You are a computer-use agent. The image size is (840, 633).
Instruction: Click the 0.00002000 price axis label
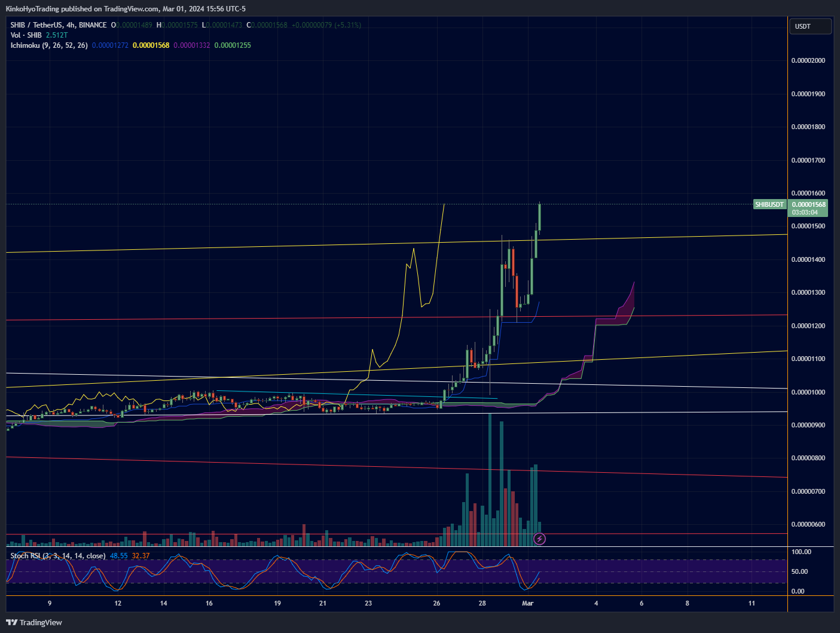click(x=808, y=60)
